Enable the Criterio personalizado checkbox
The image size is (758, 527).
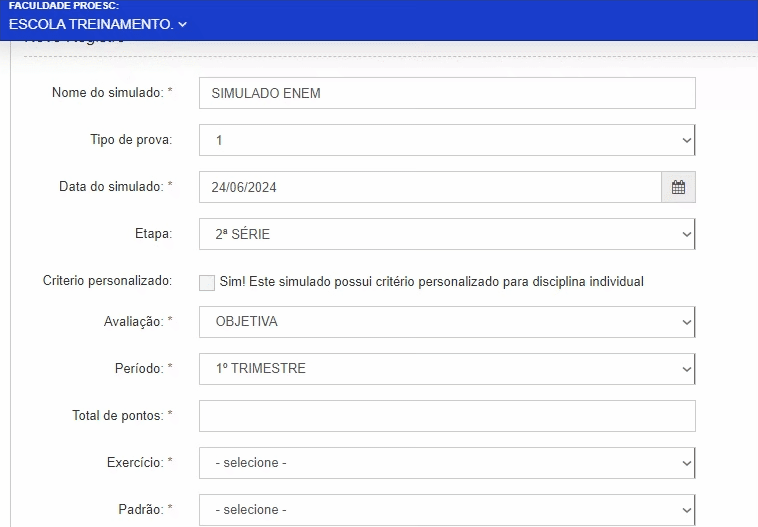(x=207, y=283)
